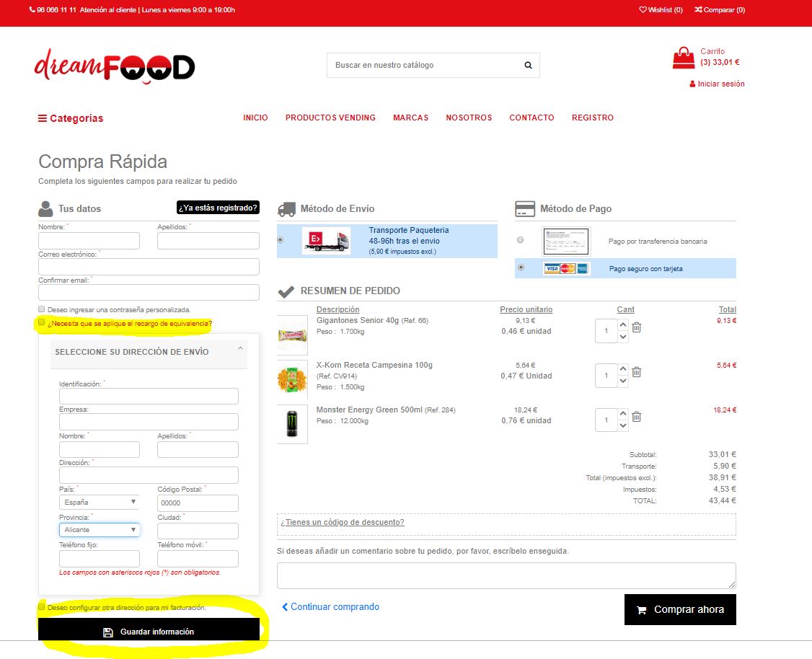This screenshot has height=659, width=812.
Task: Click the top Nombre field in Tus datos
Action: coord(89,241)
